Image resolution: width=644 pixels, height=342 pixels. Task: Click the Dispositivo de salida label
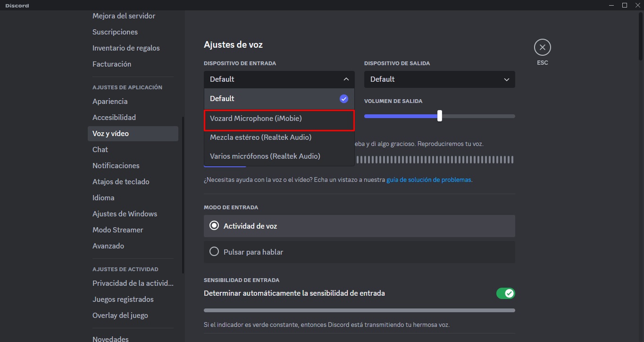tap(397, 63)
